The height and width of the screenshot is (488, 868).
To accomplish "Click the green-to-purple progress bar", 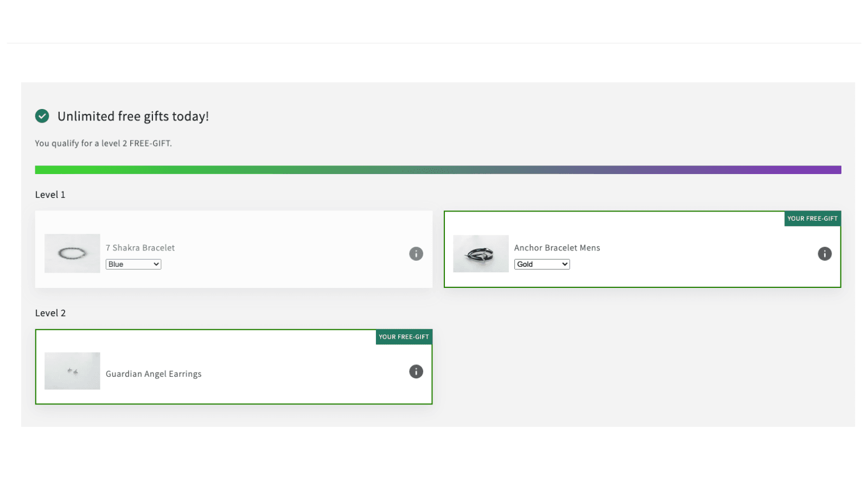I will 438,169.
